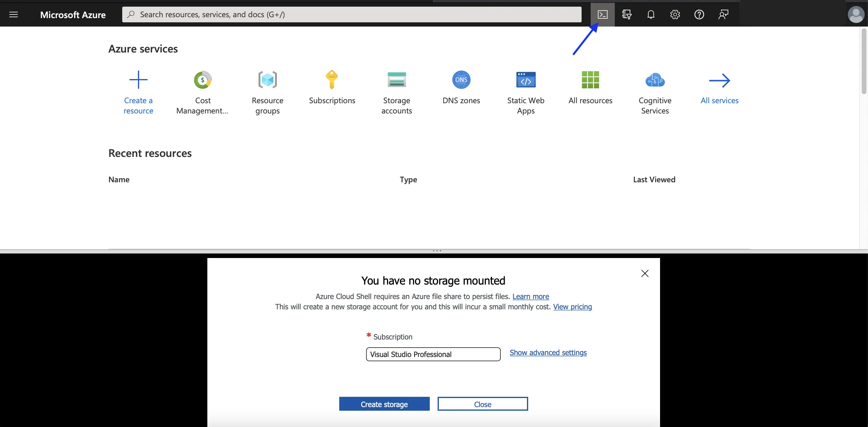Screen dimensions: 868x427
Task: Click the Settings gear icon
Action: (675, 14)
